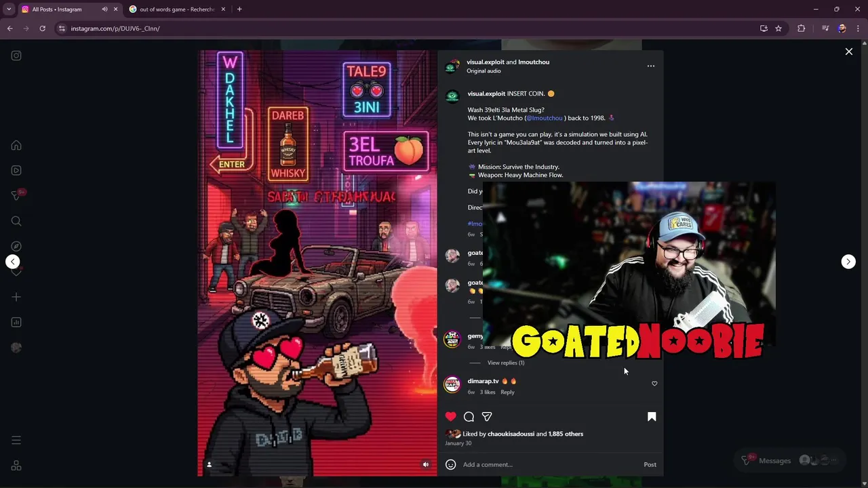Unlike the post with red heart
This screenshot has height=488, width=868.
coord(451,416)
